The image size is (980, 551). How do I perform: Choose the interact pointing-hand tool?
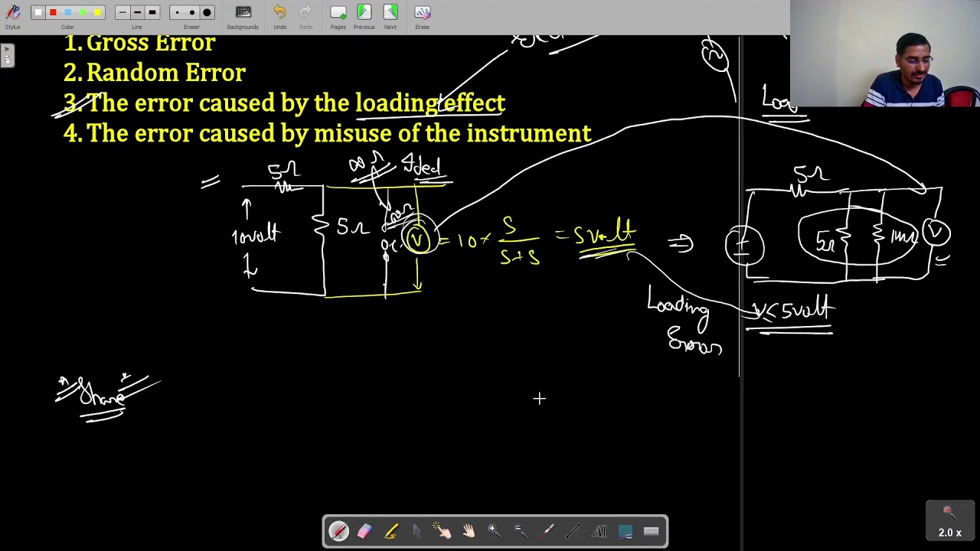443,531
